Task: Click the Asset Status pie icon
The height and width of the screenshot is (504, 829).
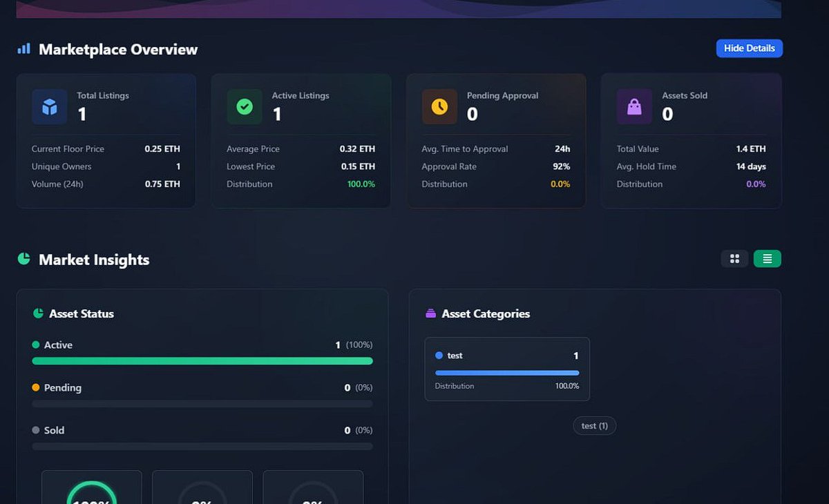Action: pyautogui.click(x=38, y=313)
